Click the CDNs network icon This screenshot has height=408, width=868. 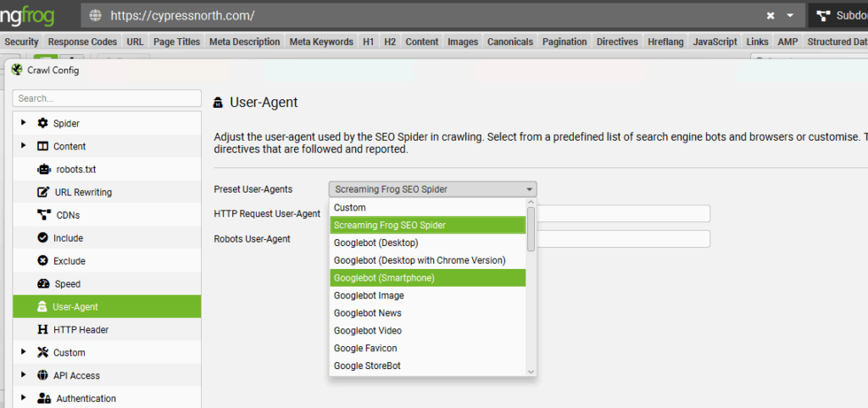pyautogui.click(x=44, y=215)
